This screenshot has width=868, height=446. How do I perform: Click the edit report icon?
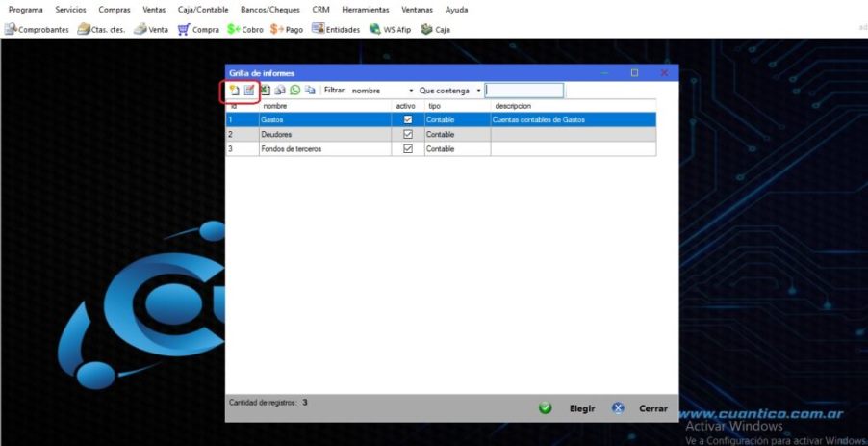pyautogui.click(x=249, y=90)
